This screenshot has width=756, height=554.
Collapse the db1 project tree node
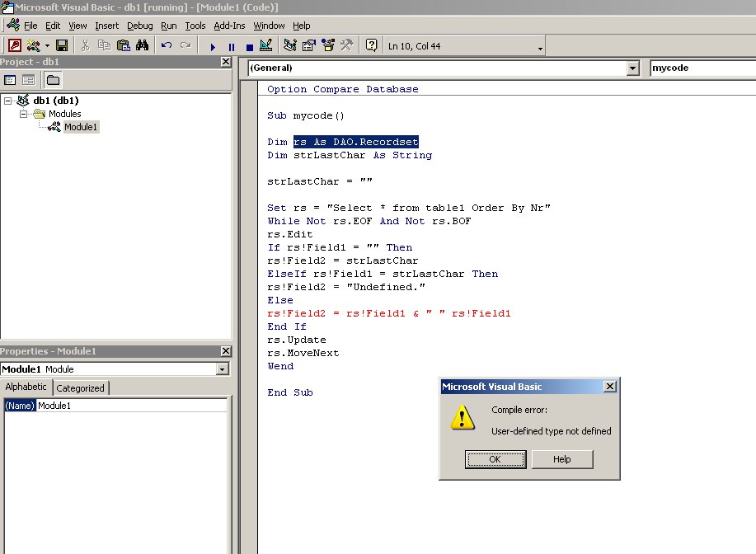pyautogui.click(x=8, y=101)
